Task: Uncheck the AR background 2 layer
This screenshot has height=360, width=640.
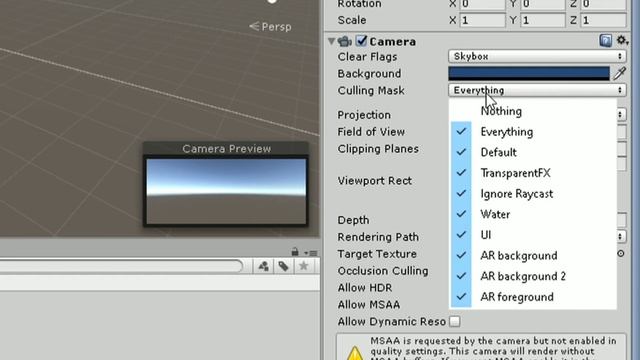Action: pos(533,276)
